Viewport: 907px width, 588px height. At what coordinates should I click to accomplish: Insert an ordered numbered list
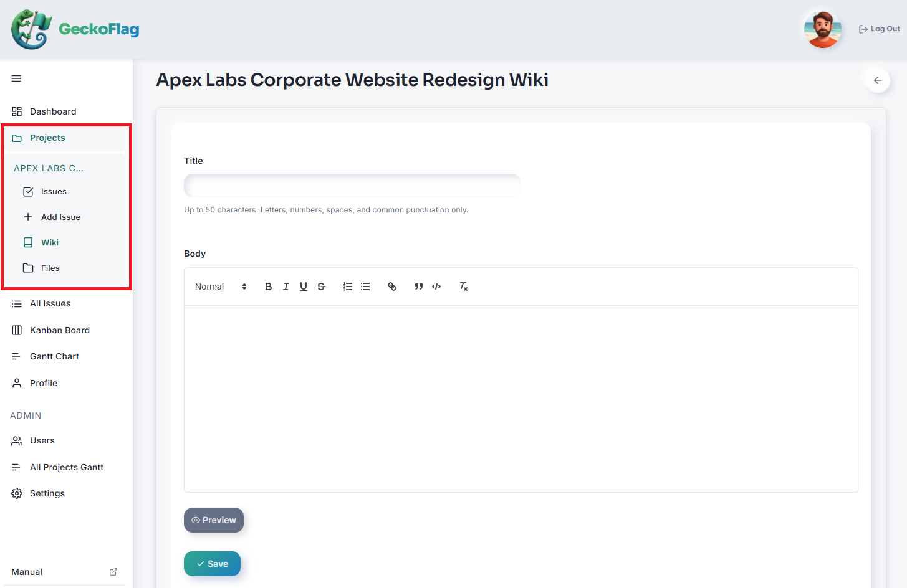tap(348, 287)
